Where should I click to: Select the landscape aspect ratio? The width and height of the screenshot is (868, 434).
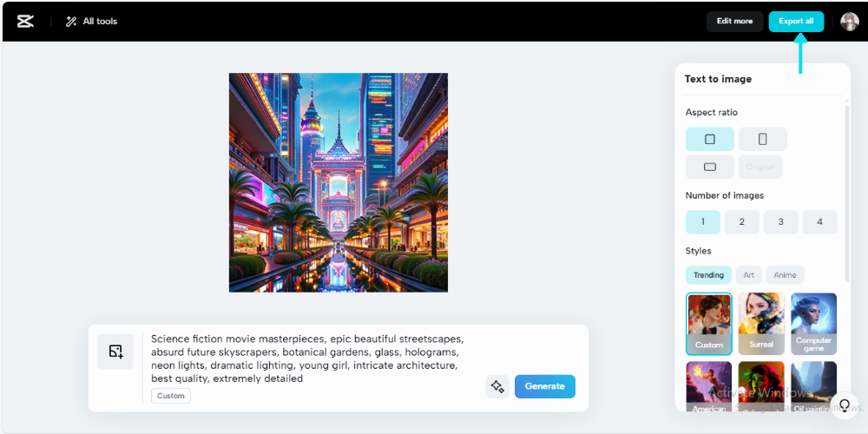(710, 167)
